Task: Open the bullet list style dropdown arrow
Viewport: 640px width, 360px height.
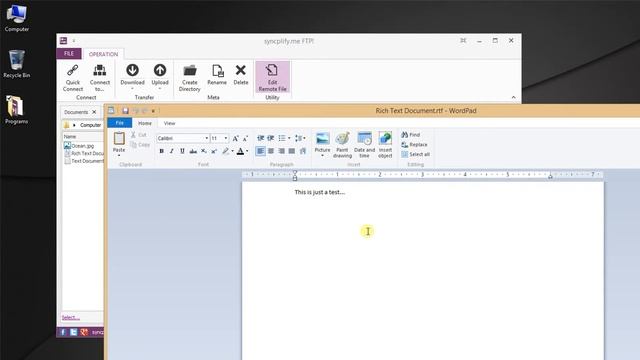Action: click(x=289, y=138)
